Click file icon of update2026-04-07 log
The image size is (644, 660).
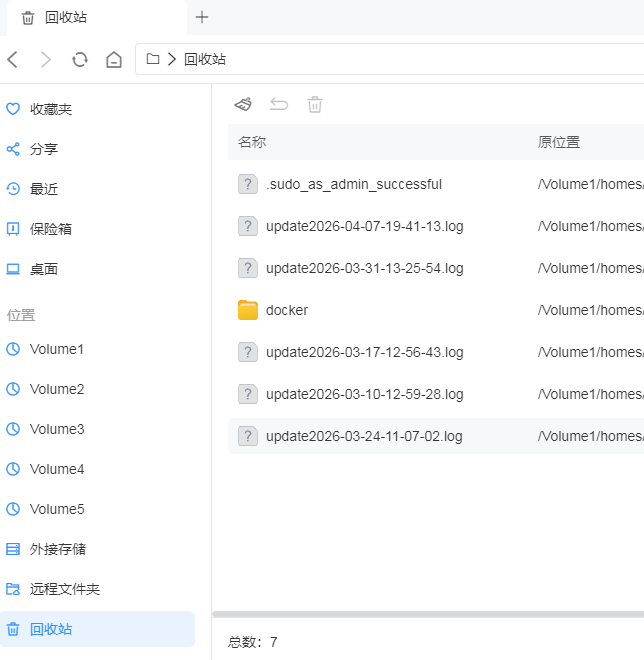[248, 226]
